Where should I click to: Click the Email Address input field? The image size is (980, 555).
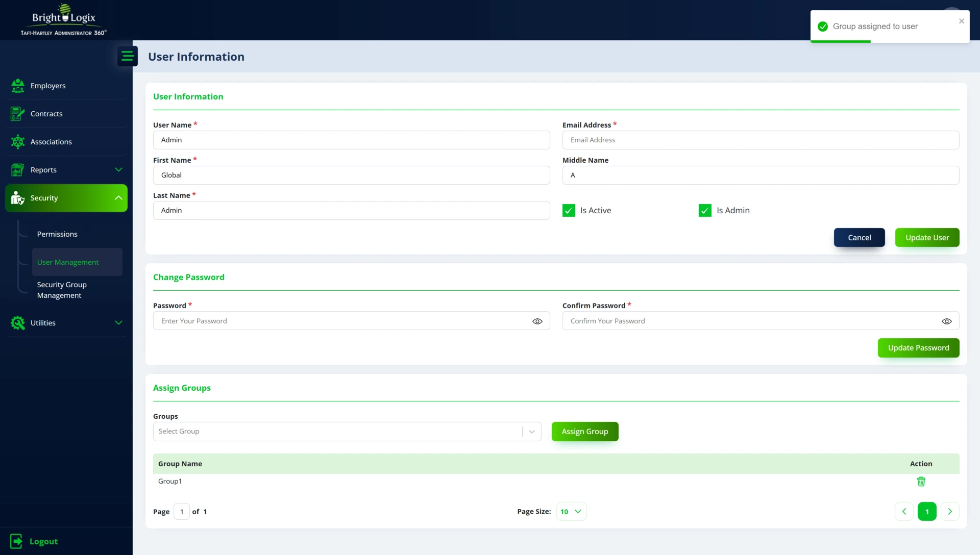tap(761, 140)
